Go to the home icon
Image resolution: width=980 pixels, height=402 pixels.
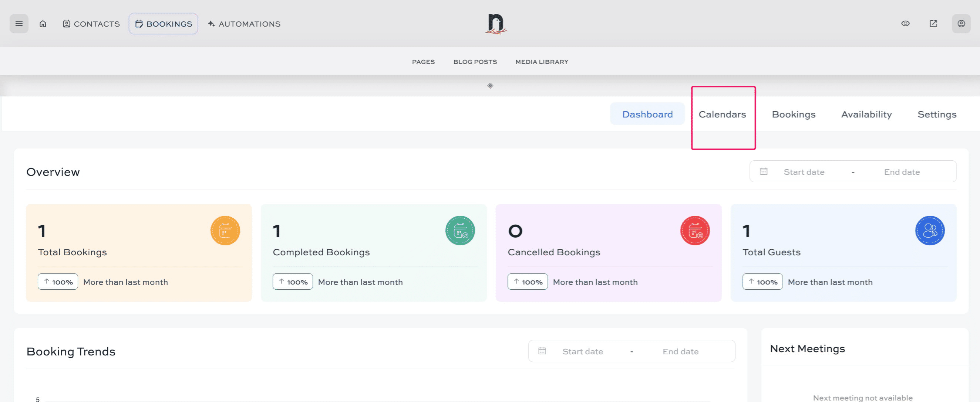(x=43, y=24)
